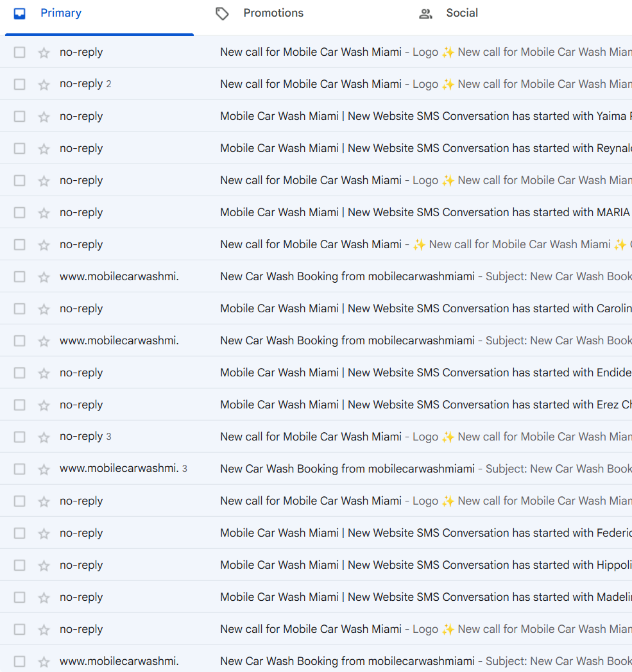Switch to the Promotions tab
This screenshot has height=672, width=632.
(x=273, y=13)
